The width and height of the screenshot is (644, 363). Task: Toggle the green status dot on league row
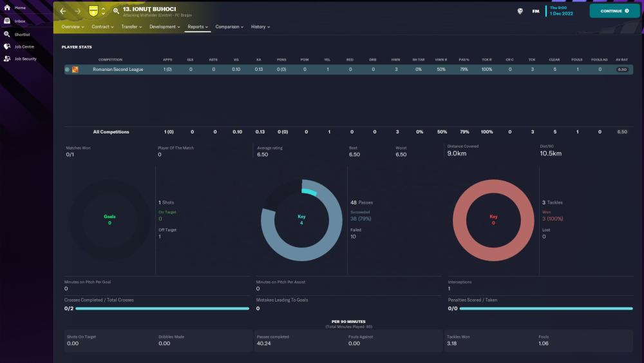(67, 69)
